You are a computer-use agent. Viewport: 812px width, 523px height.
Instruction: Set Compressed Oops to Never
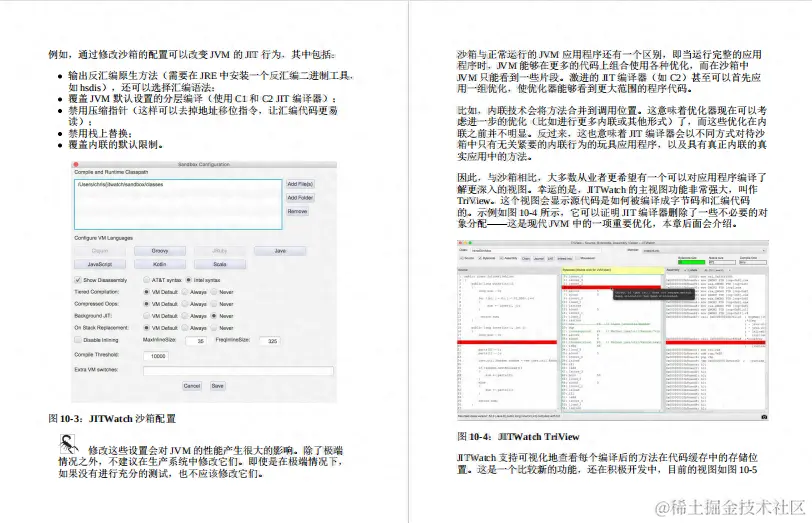[x=214, y=304]
